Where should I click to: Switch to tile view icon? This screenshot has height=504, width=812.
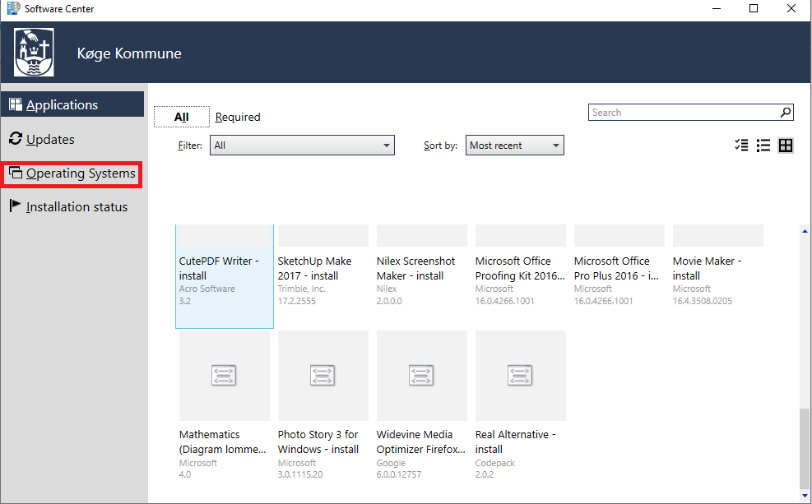click(x=786, y=146)
